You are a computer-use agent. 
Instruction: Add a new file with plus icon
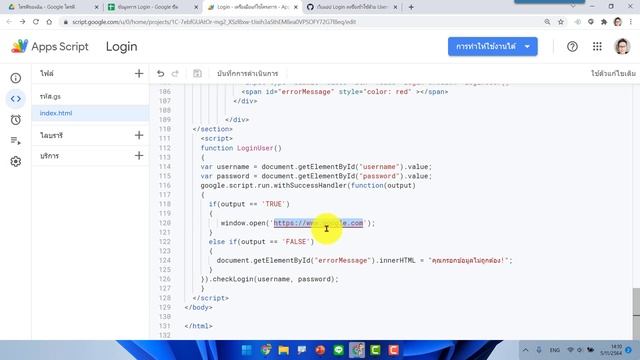(139, 73)
